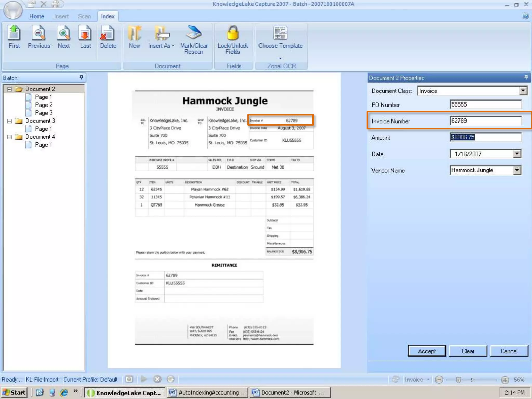The height and width of the screenshot is (399, 532).
Task: Create a New document icon
Action: (134, 33)
